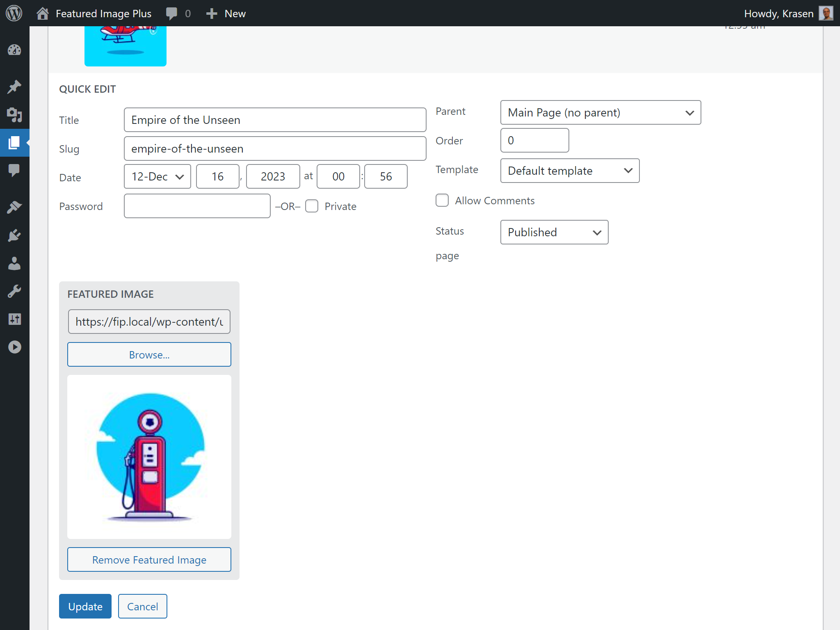Click the featured image URL field
Screen dimensions: 840x630
point(149,322)
